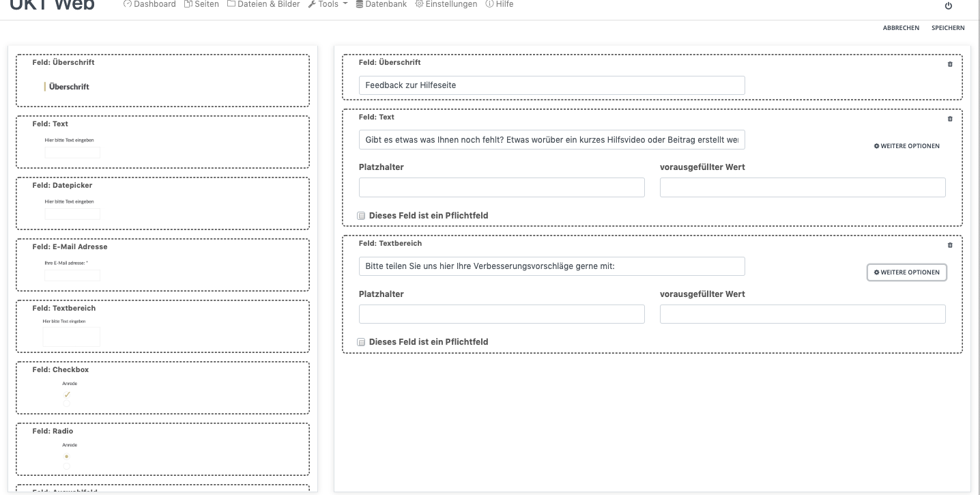The image size is (980, 495).
Task: Select the 'Feld: Text' template in left panel
Action: coord(162,142)
